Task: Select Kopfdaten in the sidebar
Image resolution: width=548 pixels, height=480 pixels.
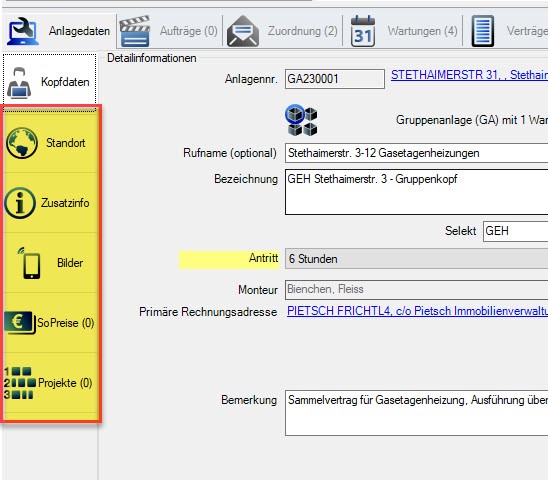Action: coord(49,82)
